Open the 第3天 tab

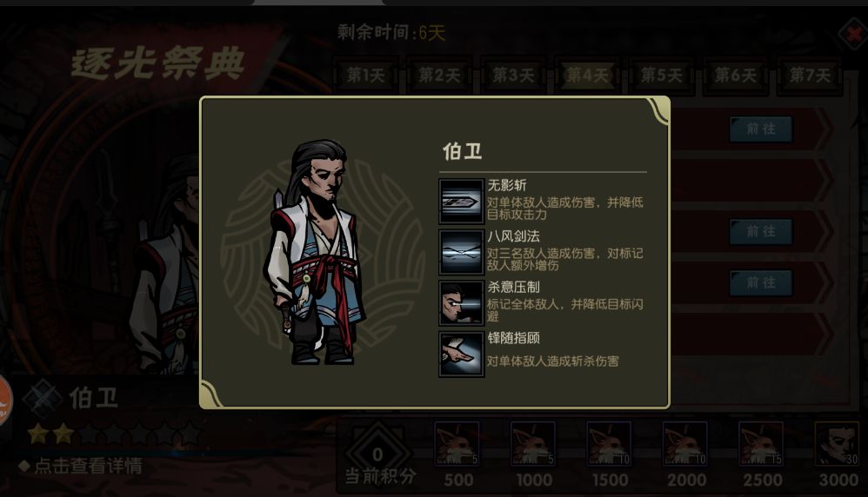tap(514, 76)
